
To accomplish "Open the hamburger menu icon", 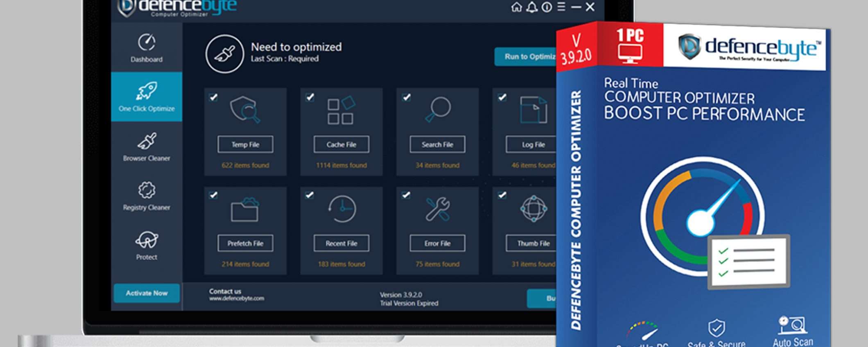I will (x=561, y=7).
